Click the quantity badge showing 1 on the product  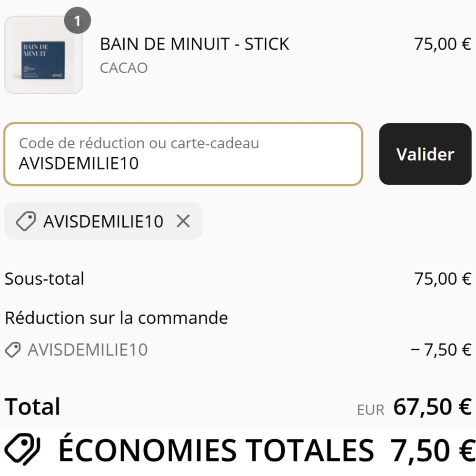[x=77, y=20]
